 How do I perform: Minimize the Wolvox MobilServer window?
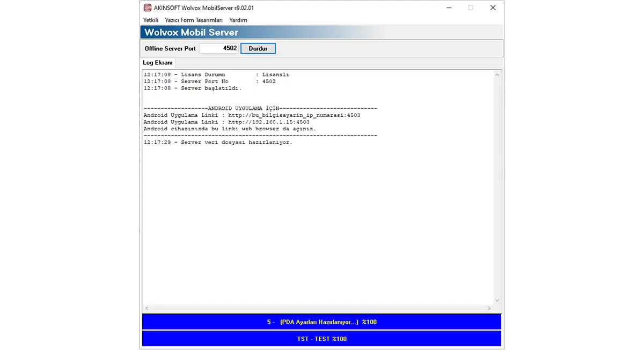[448, 8]
